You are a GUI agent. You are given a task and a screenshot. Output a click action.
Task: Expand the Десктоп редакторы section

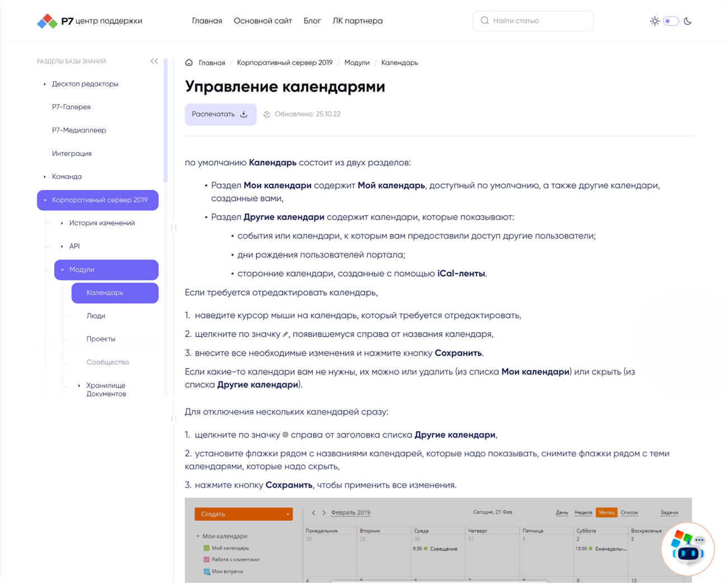pyautogui.click(x=45, y=84)
